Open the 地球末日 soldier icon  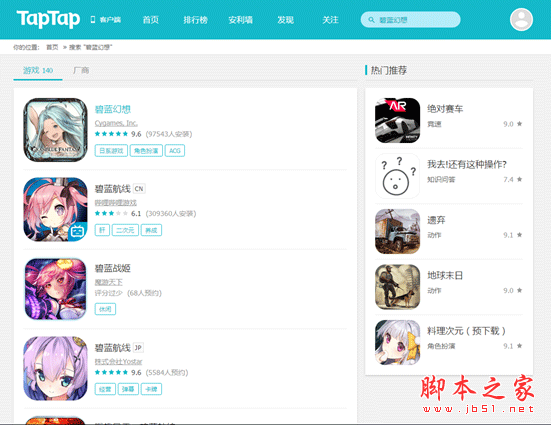tap(397, 287)
